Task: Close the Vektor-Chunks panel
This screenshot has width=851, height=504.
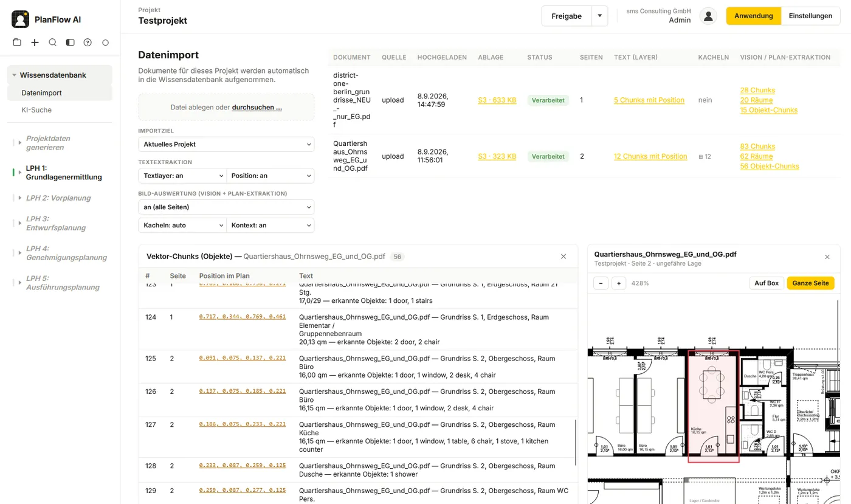Action: click(x=563, y=257)
